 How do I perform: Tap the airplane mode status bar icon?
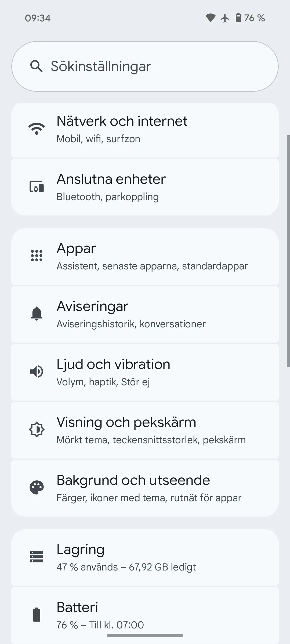click(225, 18)
